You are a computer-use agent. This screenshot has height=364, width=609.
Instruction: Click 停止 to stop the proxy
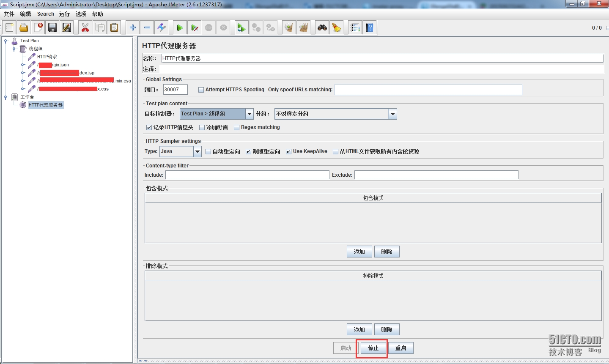pos(373,348)
